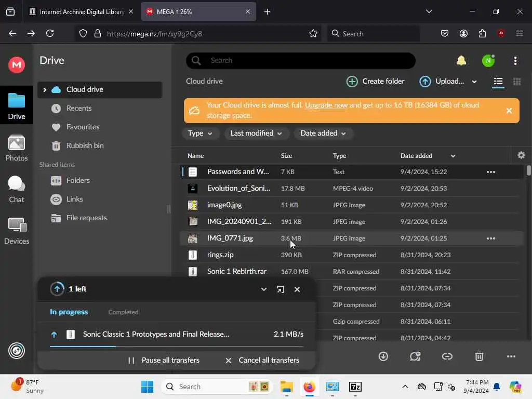Open the green N account avatar
532x399 pixels.
pyautogui.click(x=488, y=61)
